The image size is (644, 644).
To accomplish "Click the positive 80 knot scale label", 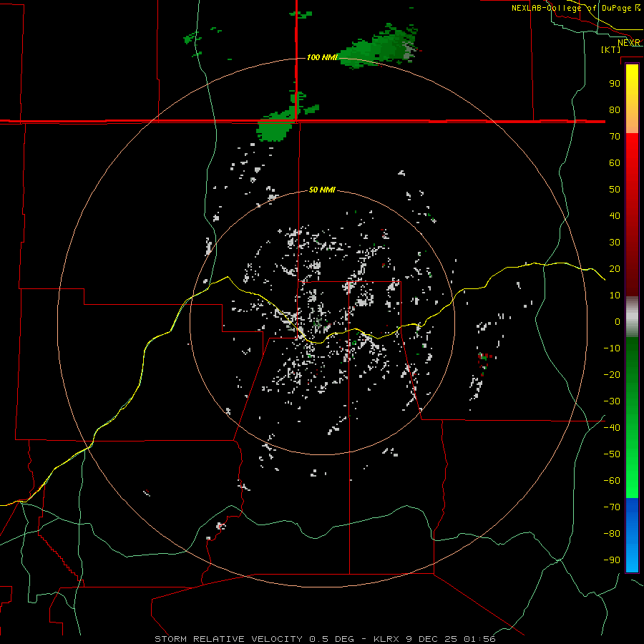I will tap(615, 109).
